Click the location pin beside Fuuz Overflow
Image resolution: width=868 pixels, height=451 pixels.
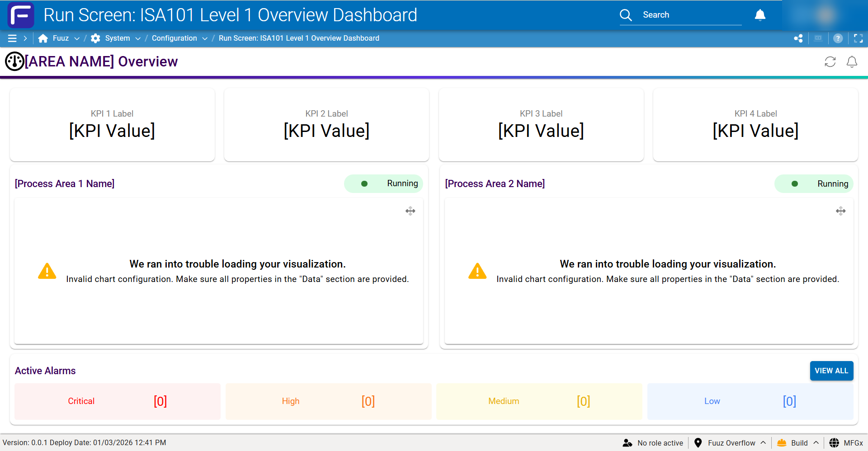pos(698,443)
